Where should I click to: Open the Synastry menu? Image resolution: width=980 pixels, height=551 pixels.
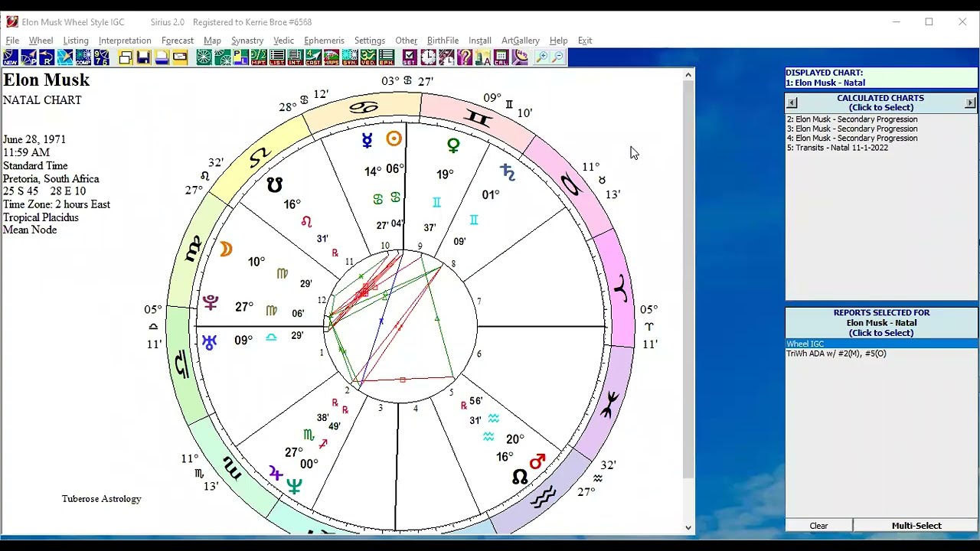pyautogui.click(x=247, y=41)
